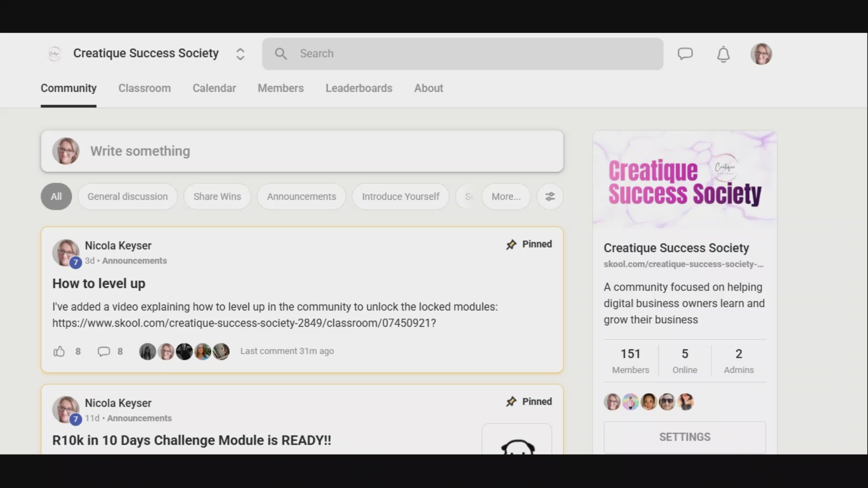Click fourth member avatar in sidebar
This screenshot has width=868, height=488.
[x=667, y=402]
